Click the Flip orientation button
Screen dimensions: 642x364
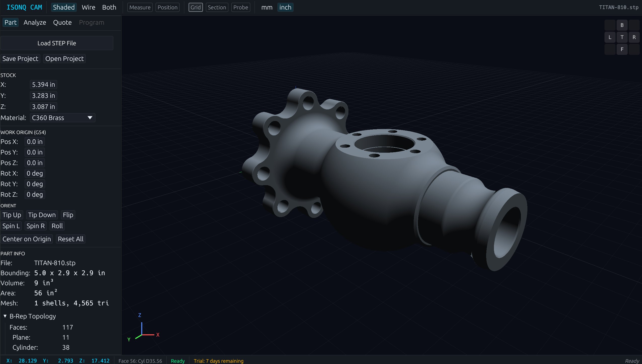point(68,215)
